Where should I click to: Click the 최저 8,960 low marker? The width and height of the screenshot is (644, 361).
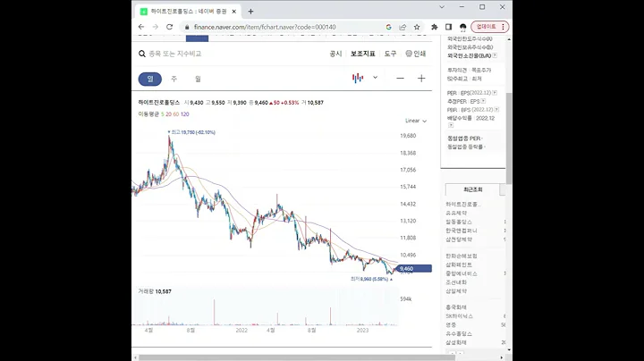click(x=371, y=279)
